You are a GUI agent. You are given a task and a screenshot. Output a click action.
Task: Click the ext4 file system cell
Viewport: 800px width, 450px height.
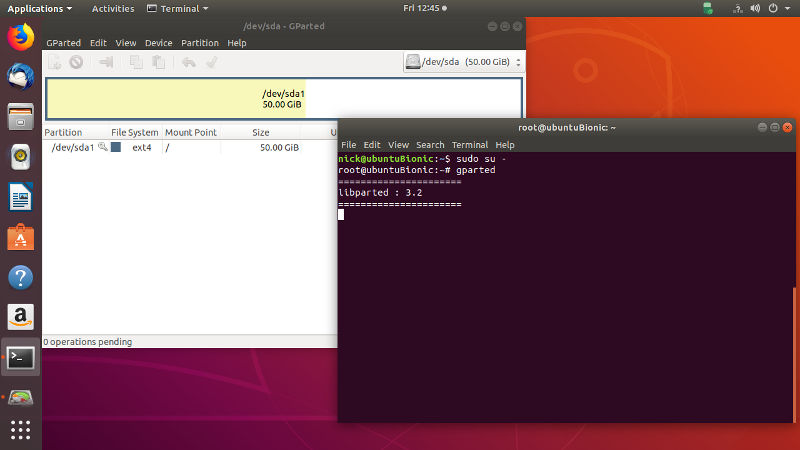[x=141, y=147]
